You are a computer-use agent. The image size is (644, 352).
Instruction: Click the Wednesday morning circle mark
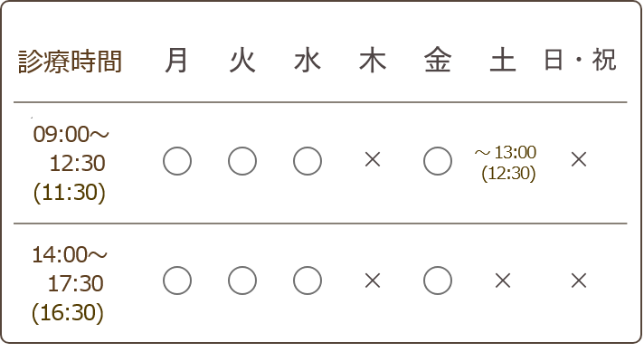click(x=308, y=161)
